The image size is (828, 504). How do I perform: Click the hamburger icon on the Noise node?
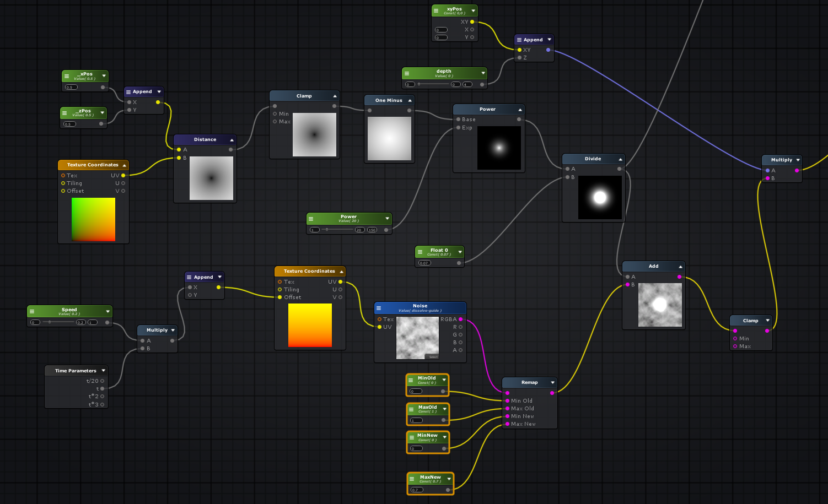(378, 308)
